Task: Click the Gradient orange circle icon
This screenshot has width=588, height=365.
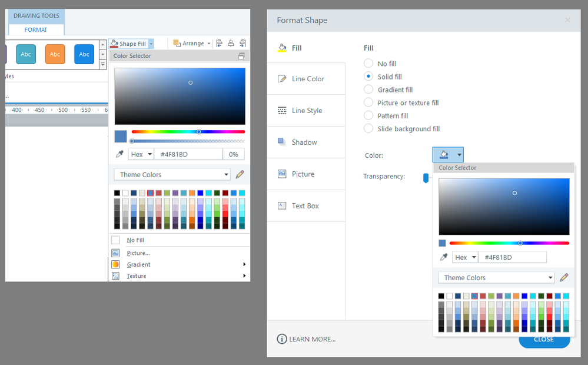Action: (x=115, y=264)
